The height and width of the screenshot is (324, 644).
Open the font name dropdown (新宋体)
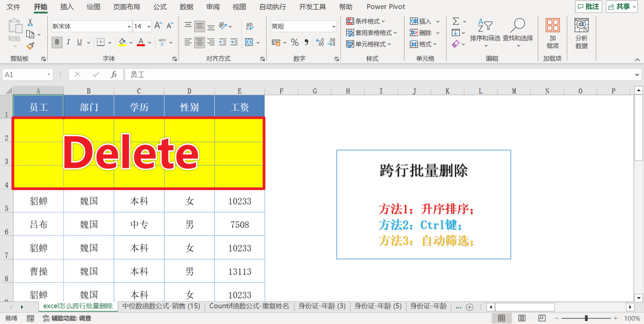coord(129,26)
